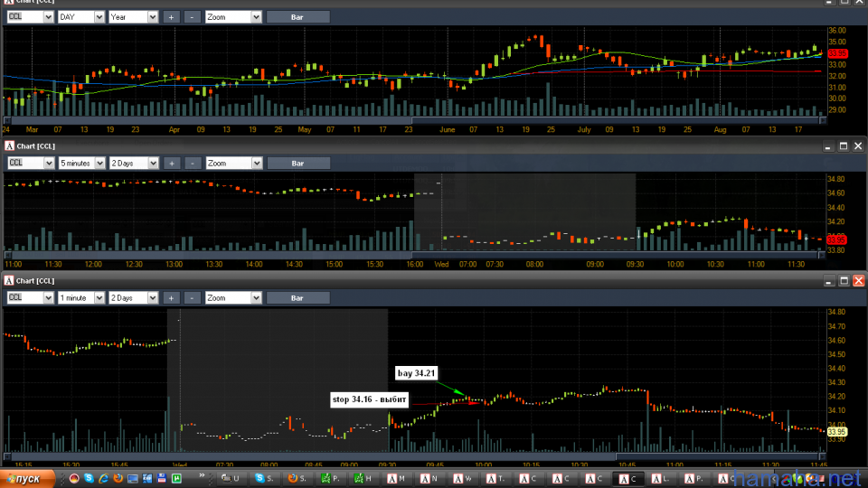Click right scroll arrow of daily chart
This screenshot has width=868, height=488.
tap(823, 120)
